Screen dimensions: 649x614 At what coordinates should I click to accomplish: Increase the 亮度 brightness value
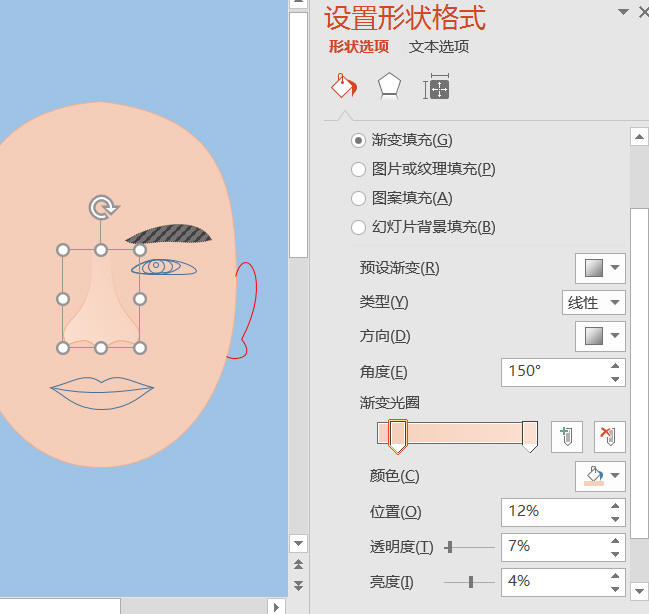pos(615,575)
